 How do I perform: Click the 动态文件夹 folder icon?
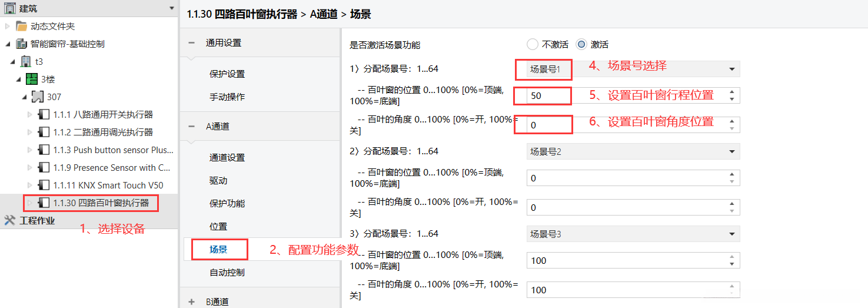coord(22,27)
